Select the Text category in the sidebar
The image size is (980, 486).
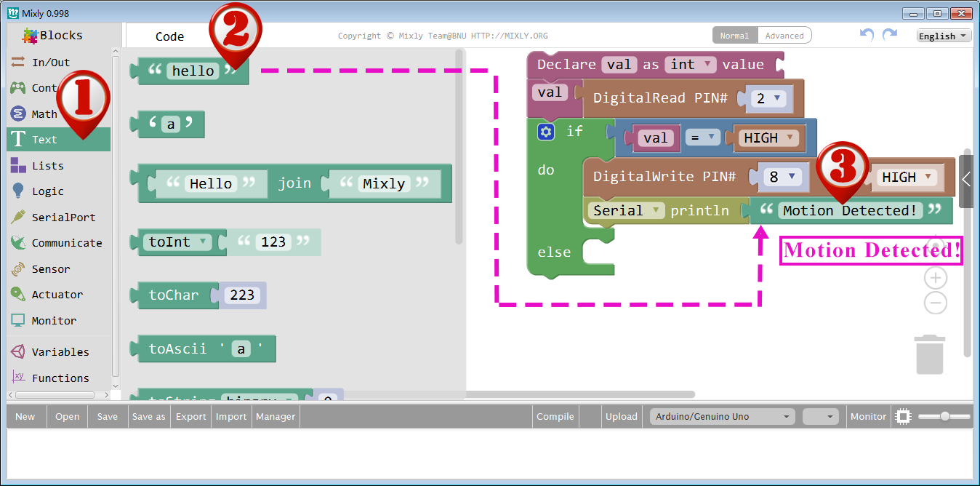pyautogui.click(x=58, y=140)
